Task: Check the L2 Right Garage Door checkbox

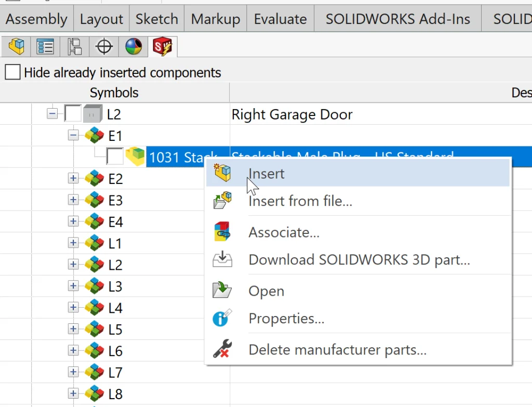Action: click(x=73, y=113)
